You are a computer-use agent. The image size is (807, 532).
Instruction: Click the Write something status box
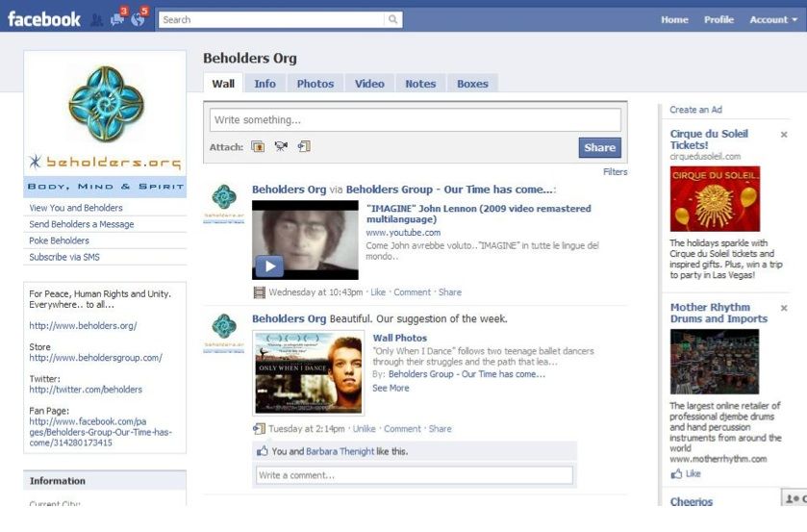(415, 120)
